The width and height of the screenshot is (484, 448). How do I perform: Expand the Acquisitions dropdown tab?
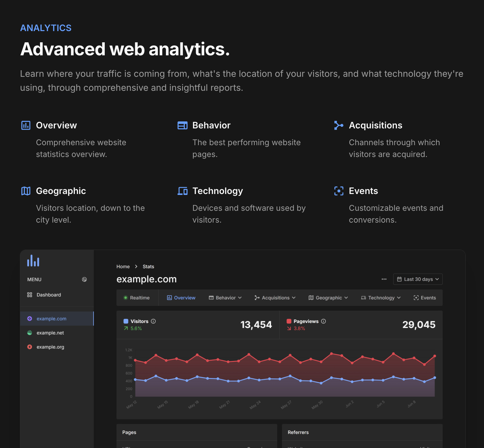275,298
